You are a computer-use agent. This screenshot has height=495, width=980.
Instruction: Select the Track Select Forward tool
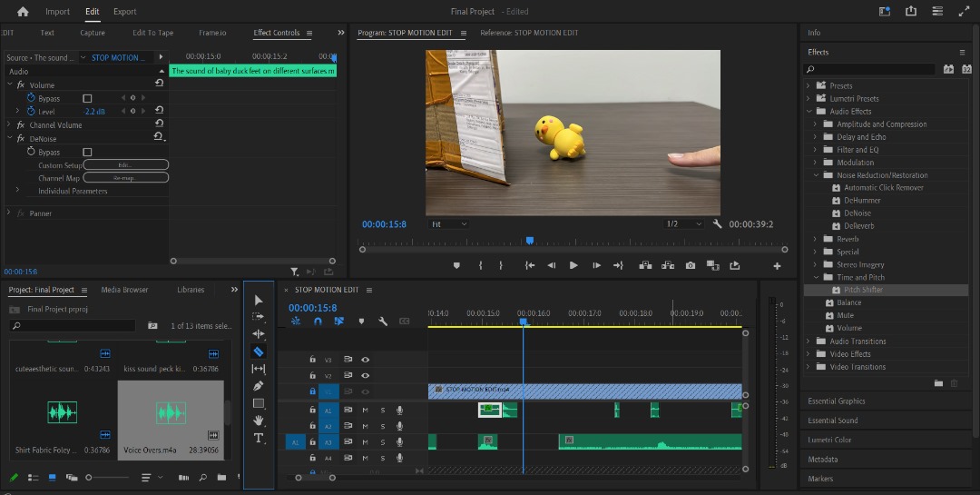[258, 317]
